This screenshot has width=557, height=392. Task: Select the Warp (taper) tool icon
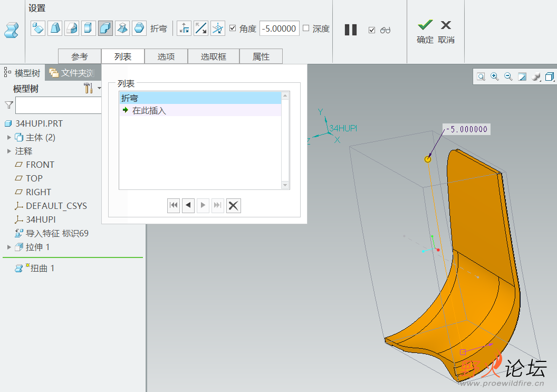[x=55, y=28]
